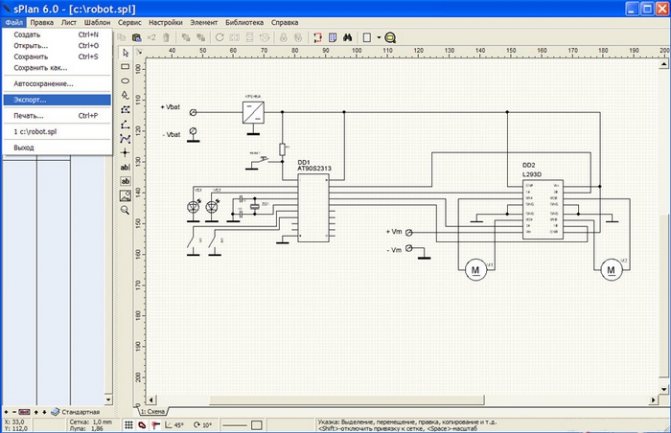Open the page size dropdown in toolbar
Image resolution: width=671 pixels, height=433 pixels.
(377, 37)
